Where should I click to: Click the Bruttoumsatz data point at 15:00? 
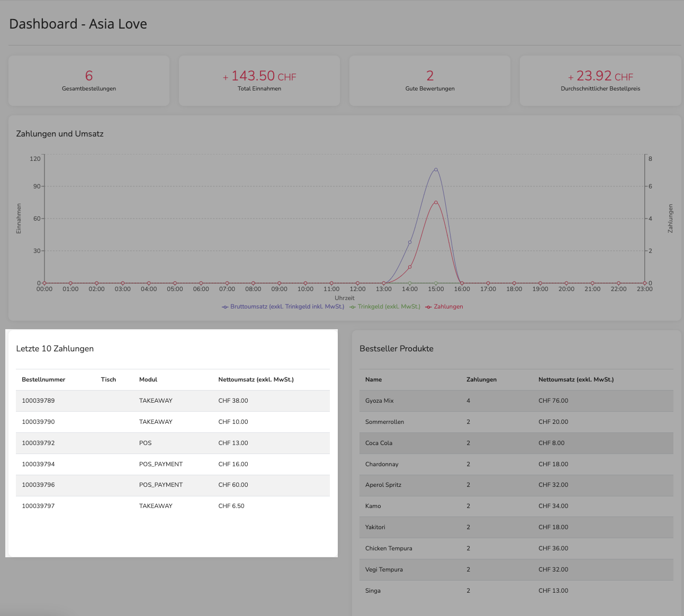point(436,170)
